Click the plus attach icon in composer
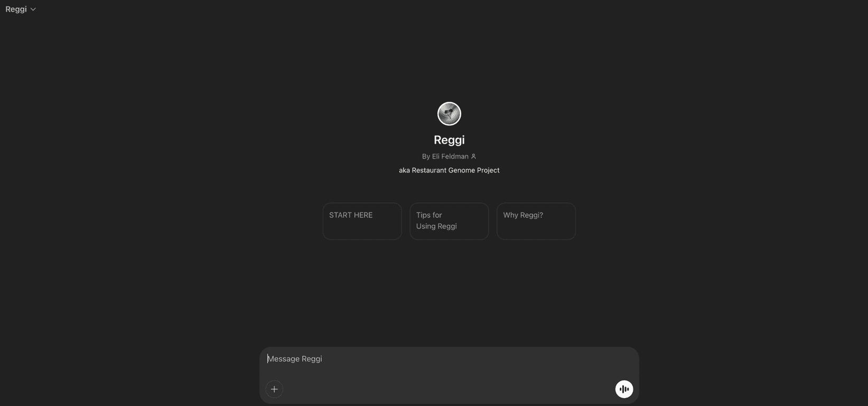 274,389
